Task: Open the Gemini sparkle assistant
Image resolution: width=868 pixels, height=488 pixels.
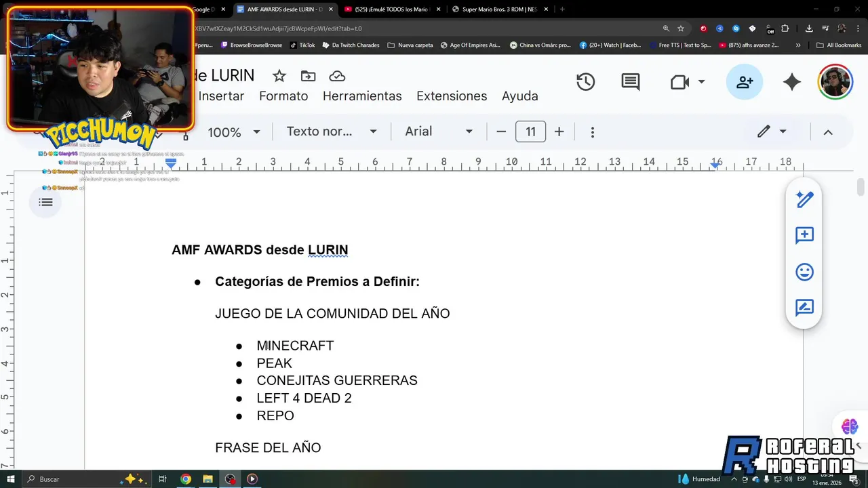Action: [791, 82]
